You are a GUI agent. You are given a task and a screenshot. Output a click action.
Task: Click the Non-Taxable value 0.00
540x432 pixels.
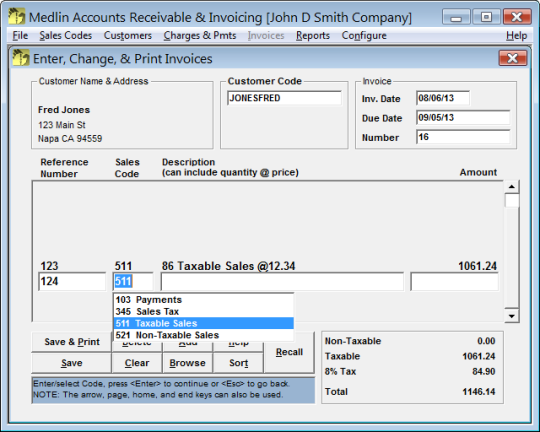(x=486, y=341)
